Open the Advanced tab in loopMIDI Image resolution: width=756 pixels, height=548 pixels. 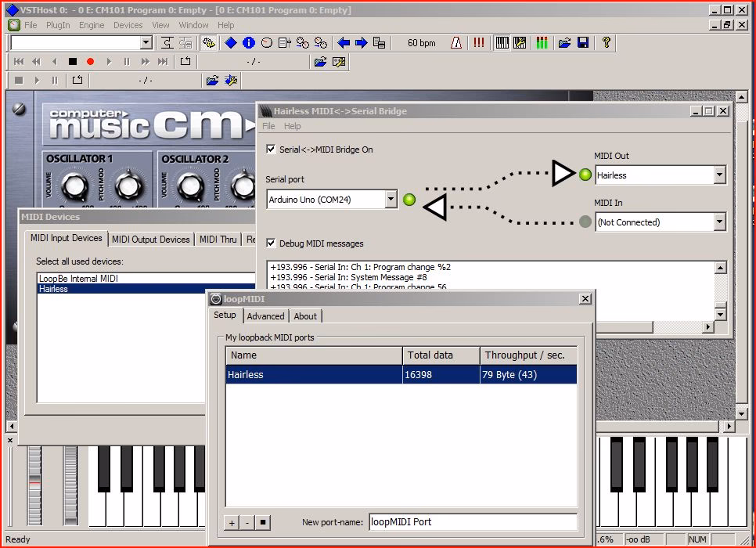(265, 316)
